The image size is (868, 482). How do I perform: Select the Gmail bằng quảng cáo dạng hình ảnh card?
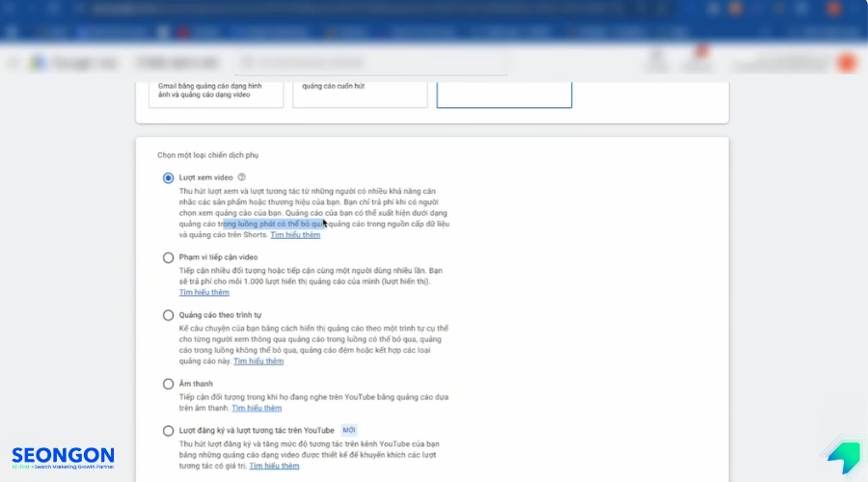tap(216, 94)
